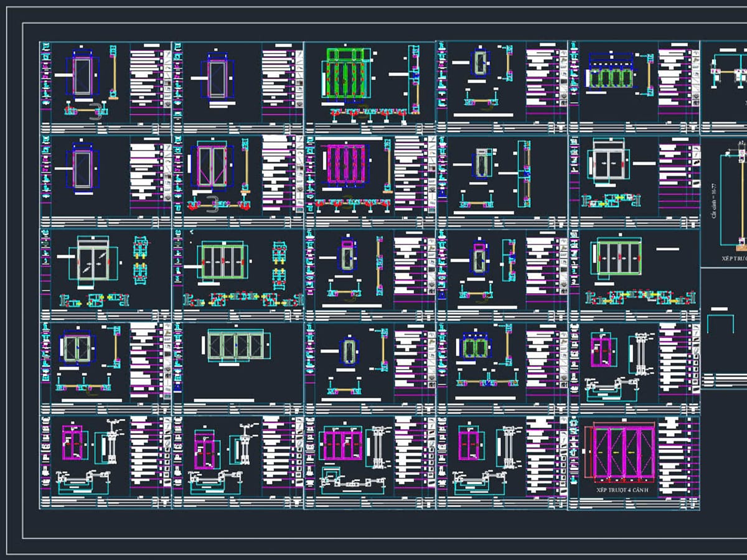
Task: Select the top-left single door elevation
Action: (x=82, y=75)
